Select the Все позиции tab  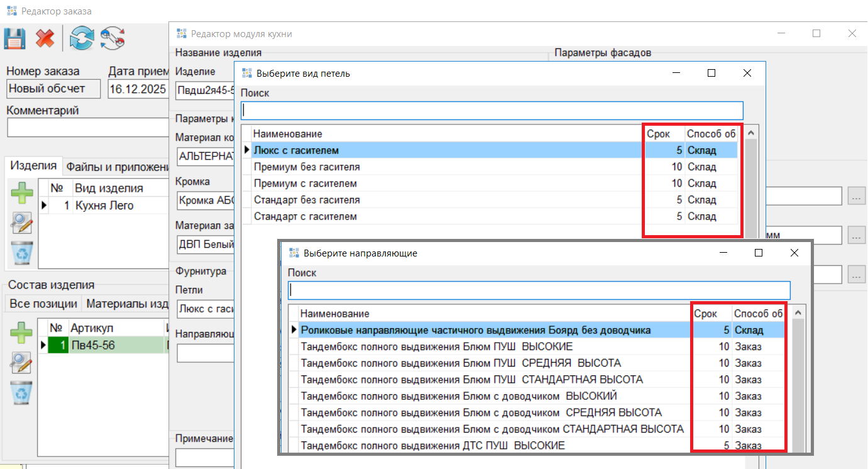(x=43, y=304)
